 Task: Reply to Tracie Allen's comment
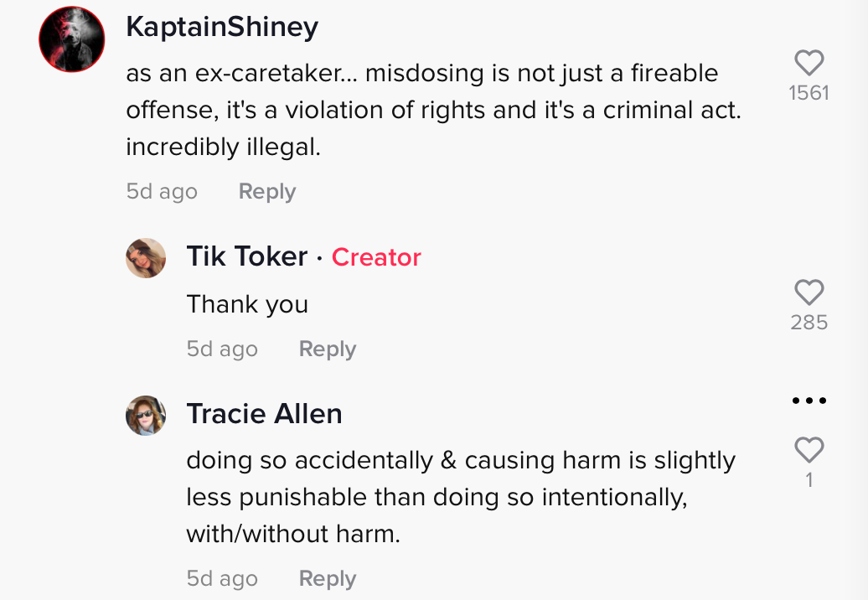[328, 579]
